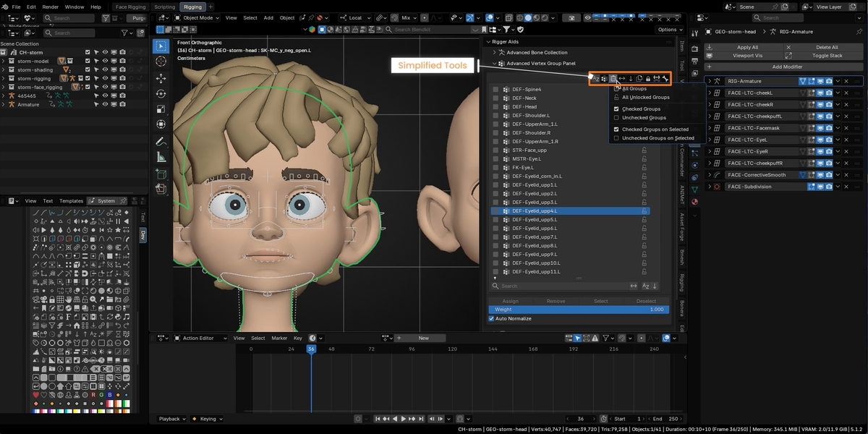The width and height of the screenshot is (868, 434).
Task: Expand the Advanced Bone Collection panel
Action: pos(495,53)
